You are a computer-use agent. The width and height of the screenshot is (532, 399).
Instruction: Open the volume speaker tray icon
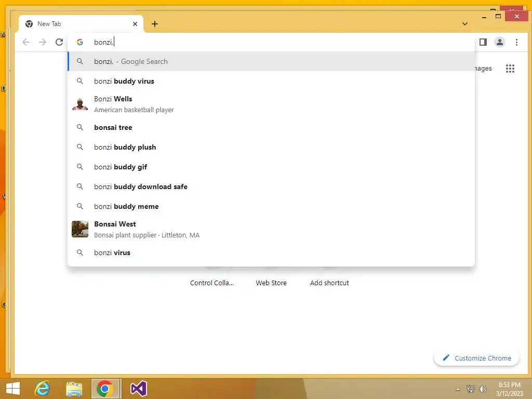coord(483,389)
